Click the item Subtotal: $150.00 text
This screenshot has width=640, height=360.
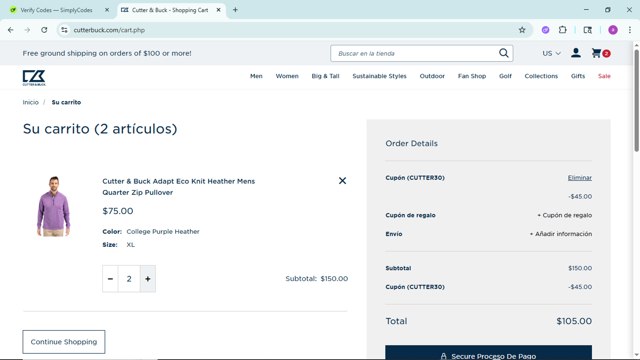[317, 279]
